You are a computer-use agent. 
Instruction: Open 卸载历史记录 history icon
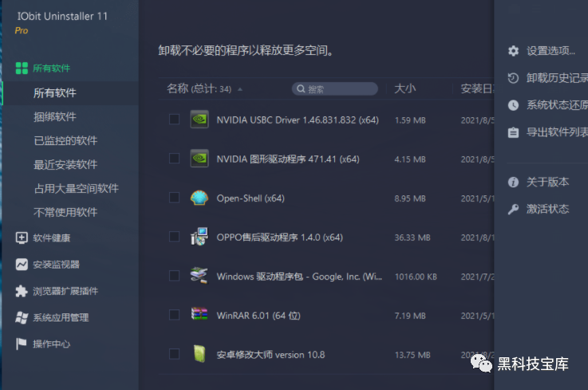point(513,78)
